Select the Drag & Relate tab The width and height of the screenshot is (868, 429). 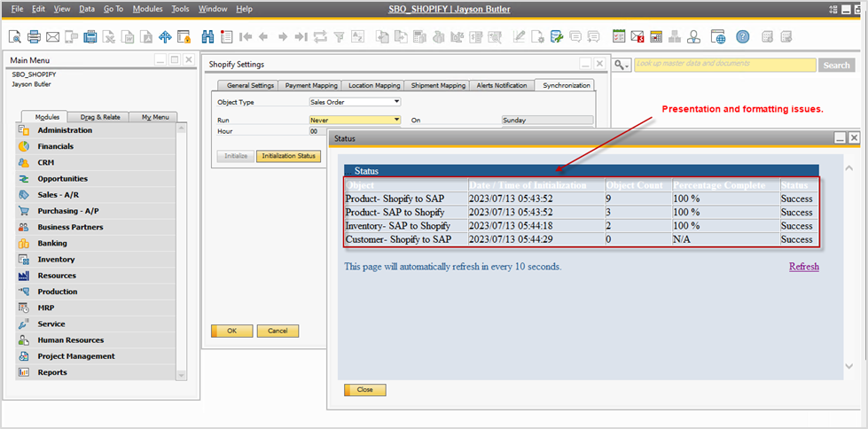pyautogui.click(x=99, y=117)
